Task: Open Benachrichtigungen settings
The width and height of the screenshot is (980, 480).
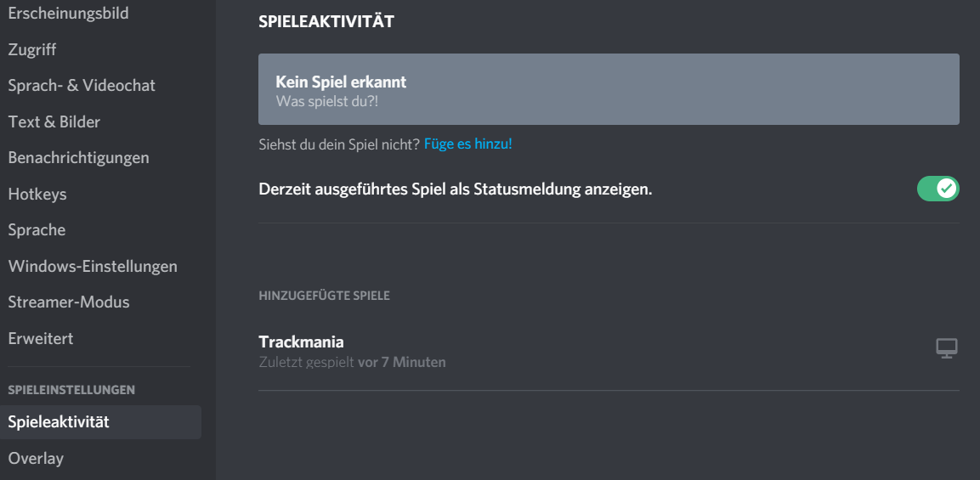Action: click(x=78, y=158)
